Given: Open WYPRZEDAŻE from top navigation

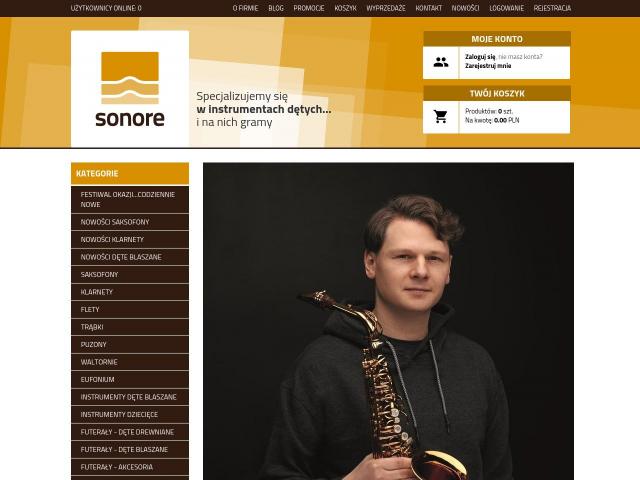Looking at the screenshot, I should 386,8.
